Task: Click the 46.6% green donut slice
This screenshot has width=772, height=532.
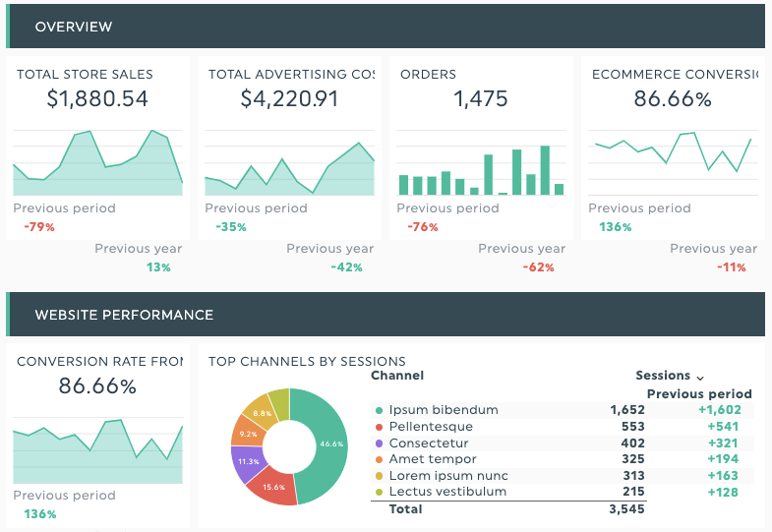Action: point(331,443)
